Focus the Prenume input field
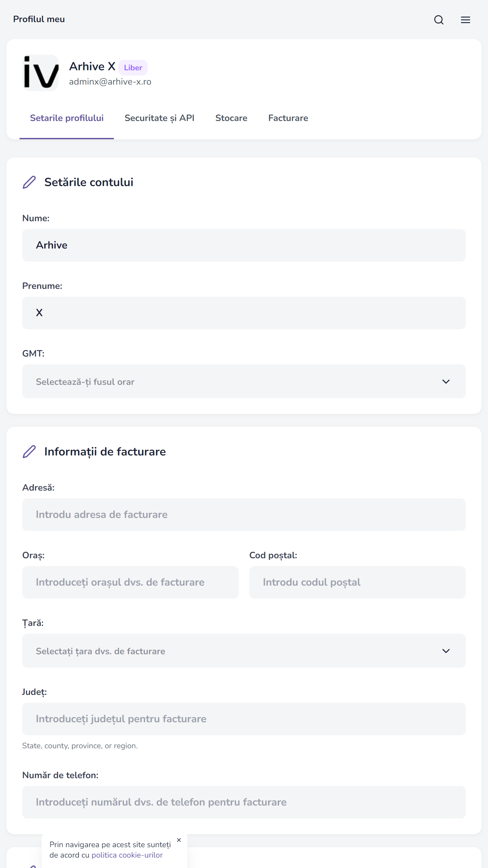 244,313
